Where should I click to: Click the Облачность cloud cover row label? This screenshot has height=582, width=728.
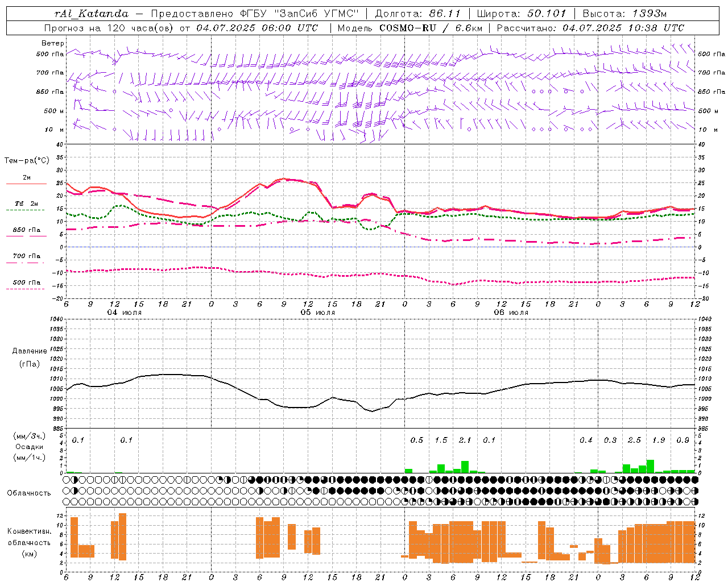click(29, 493)
